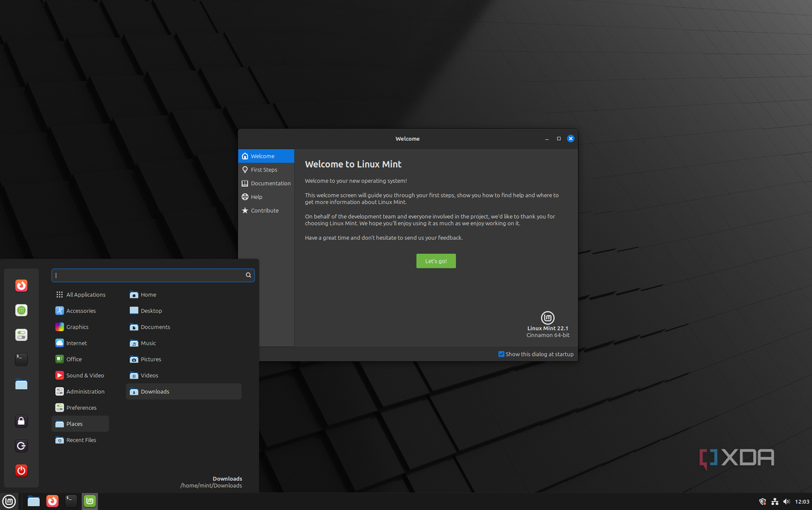
Task: Open the Downloads folder from Places
Action: [184, 392]
